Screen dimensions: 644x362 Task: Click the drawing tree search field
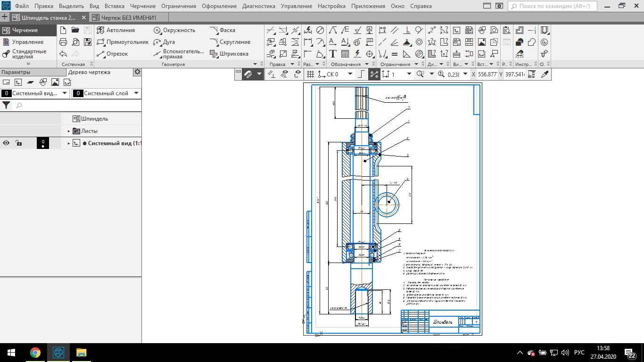[75, 106]
